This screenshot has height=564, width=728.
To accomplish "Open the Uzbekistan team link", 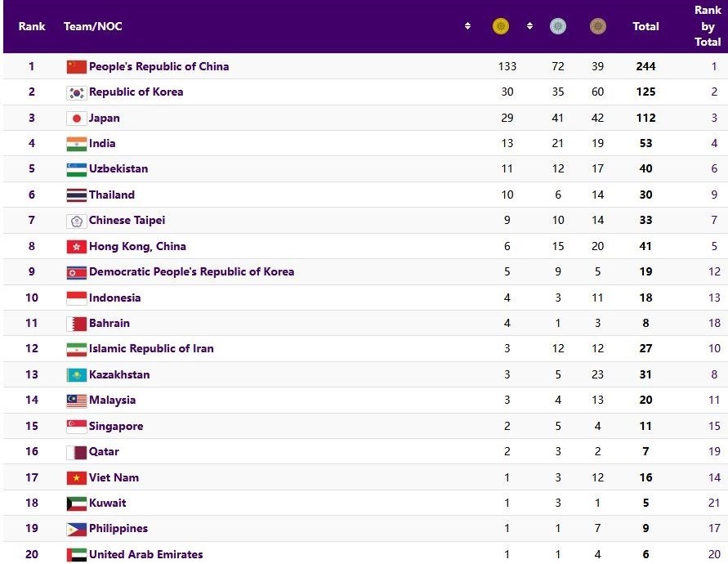I will pos(118,169).
